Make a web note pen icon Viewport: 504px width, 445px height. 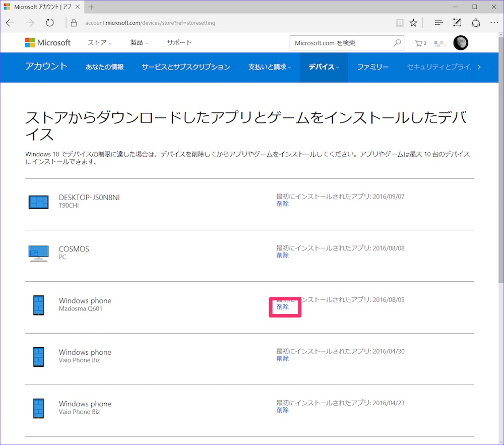(457, 23)
